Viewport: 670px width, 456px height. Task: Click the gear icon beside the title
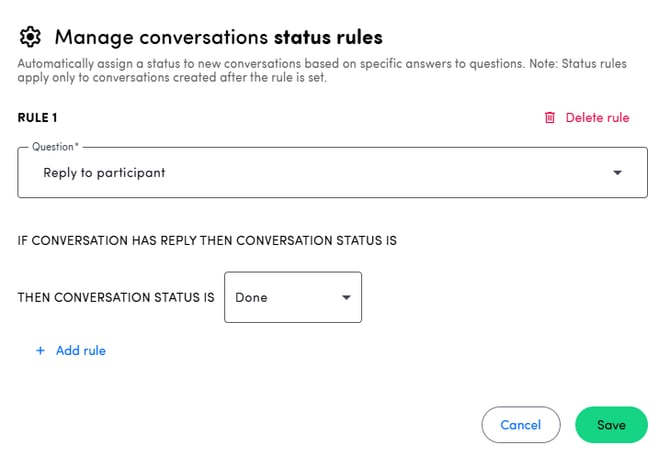pyautogui.click(x=31, y=38)
